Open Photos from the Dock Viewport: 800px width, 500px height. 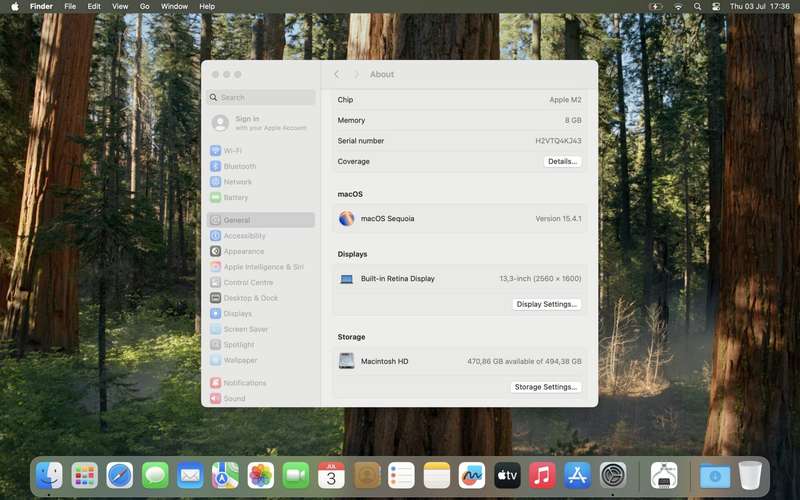pos(261,476)
